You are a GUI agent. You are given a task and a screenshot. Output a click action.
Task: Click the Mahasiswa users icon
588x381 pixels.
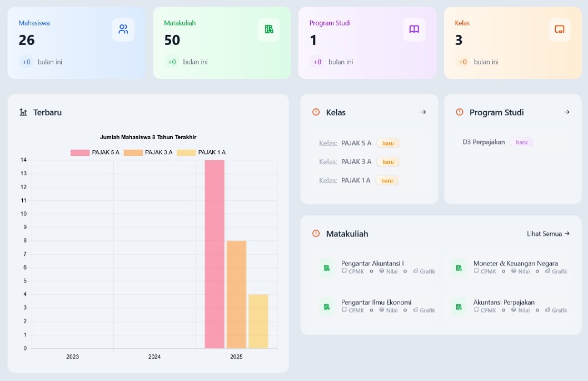click(x=123, y=29)
